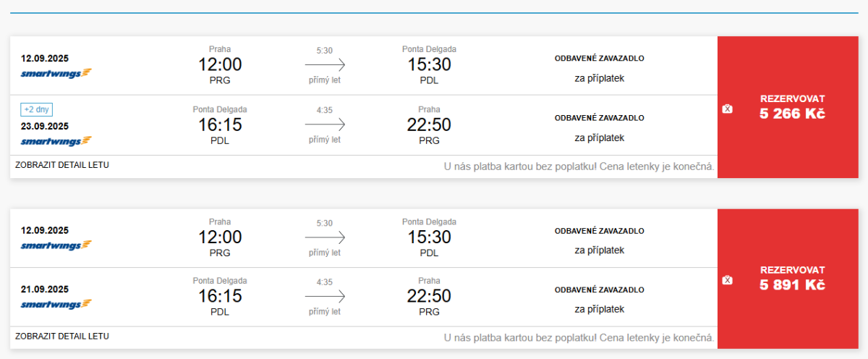This screenshot has width=868, height=359.
Task: Click the '+2 dny' badge
Action: 37,110
